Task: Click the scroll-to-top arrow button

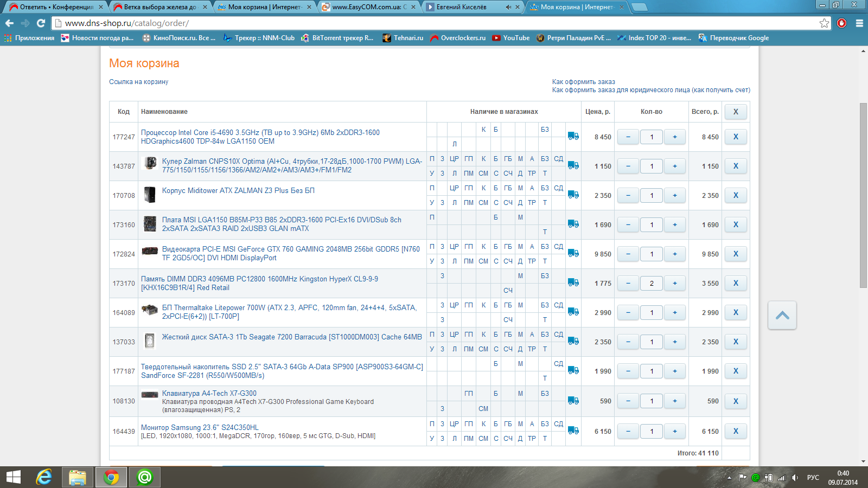Action: point(782,315)
